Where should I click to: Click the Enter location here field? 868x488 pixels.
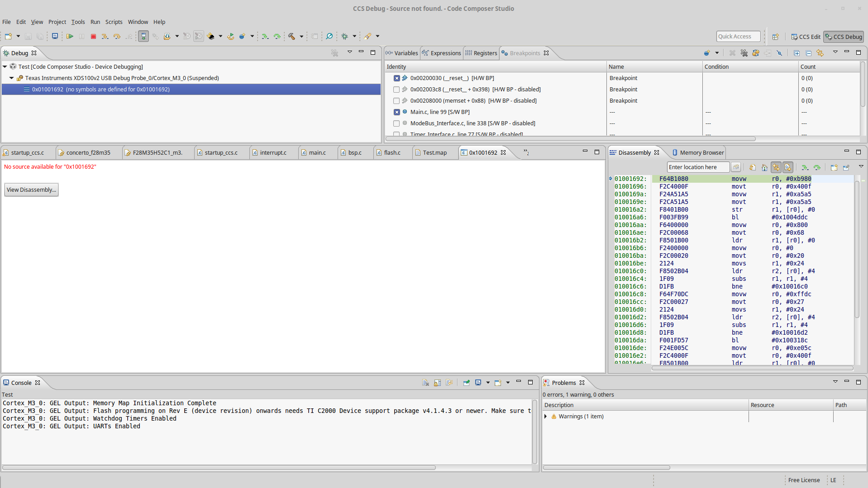coord(697,167)
